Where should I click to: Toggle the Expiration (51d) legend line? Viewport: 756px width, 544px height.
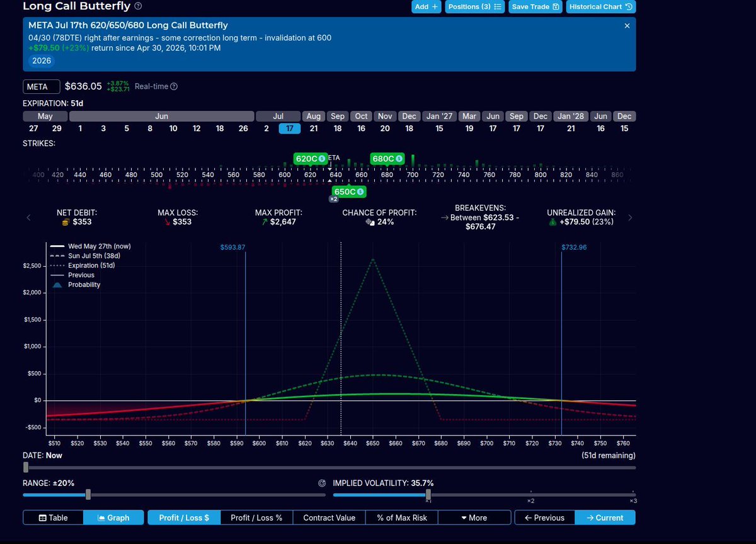tap(83, 266)
